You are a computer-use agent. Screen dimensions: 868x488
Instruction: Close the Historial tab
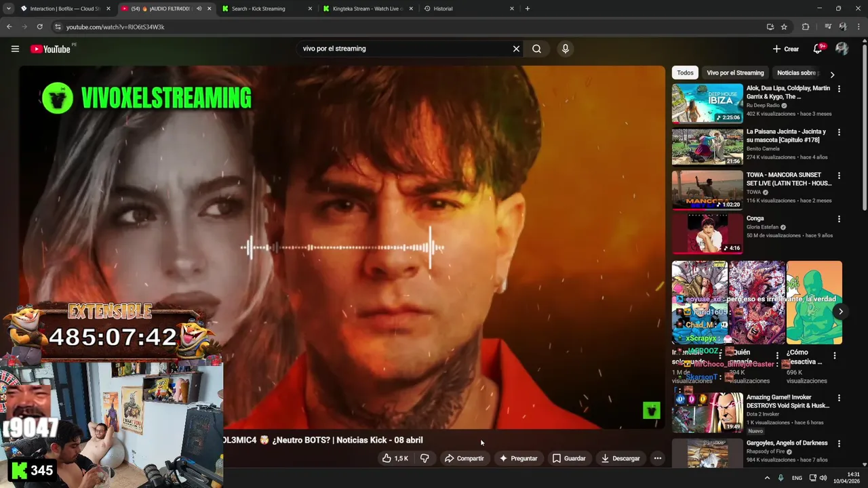point(512,9)
